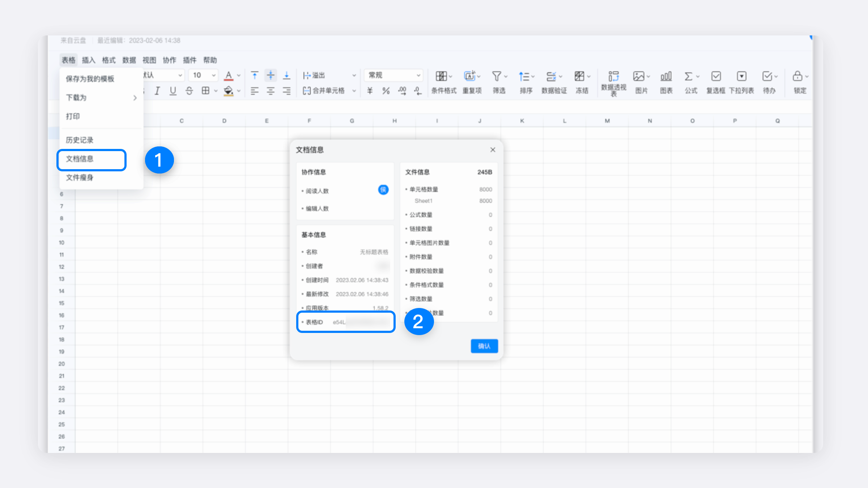Insert a pivot table (数据透视表)
The height and width of the screenshot is (488, 868).
pos(613,77)
